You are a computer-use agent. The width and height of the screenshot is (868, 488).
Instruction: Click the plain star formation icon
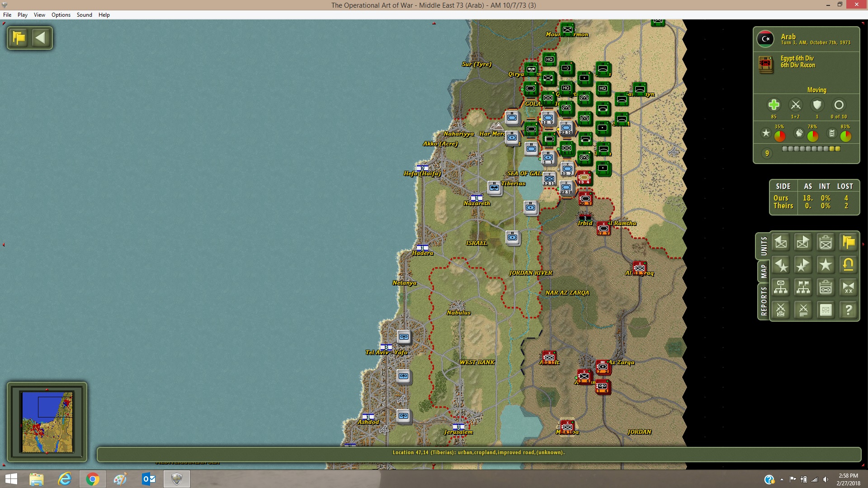(x=826, y=265)
